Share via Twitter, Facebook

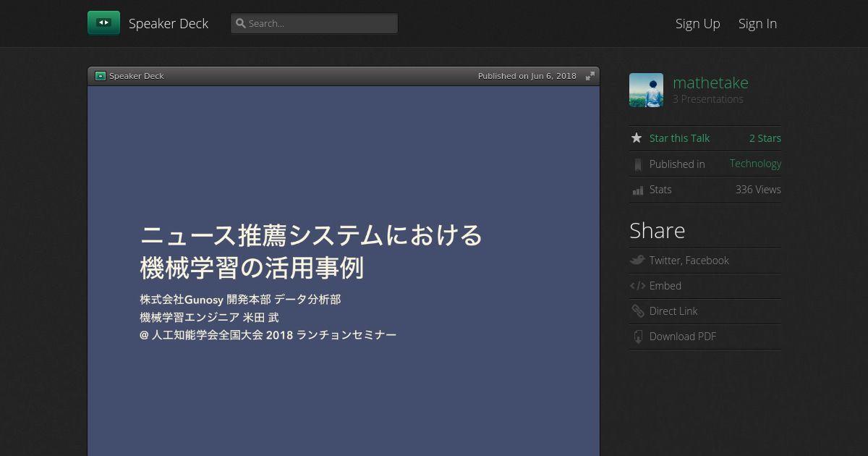point(689,261)
